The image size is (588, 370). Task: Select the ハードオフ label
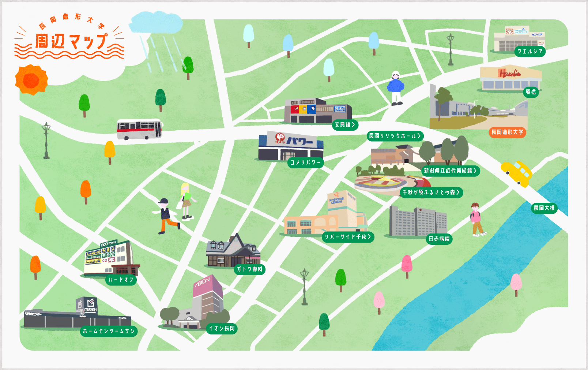[x=121, y=280]
